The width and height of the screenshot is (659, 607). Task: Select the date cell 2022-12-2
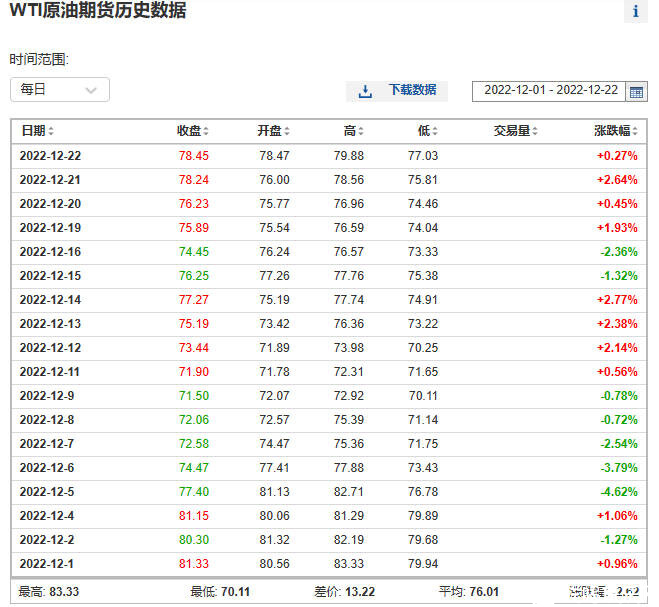point(47,539)
